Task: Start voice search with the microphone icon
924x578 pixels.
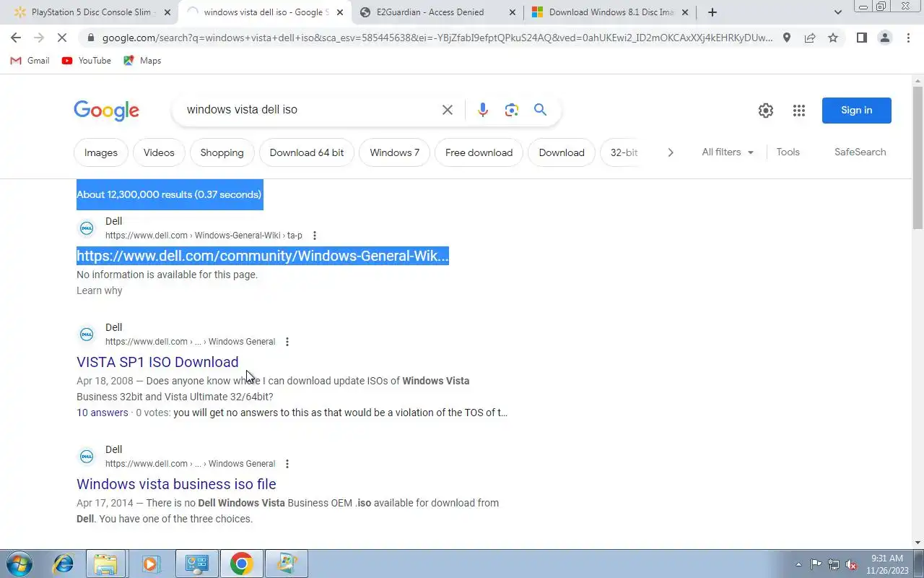Action: [x=483, y=110]
